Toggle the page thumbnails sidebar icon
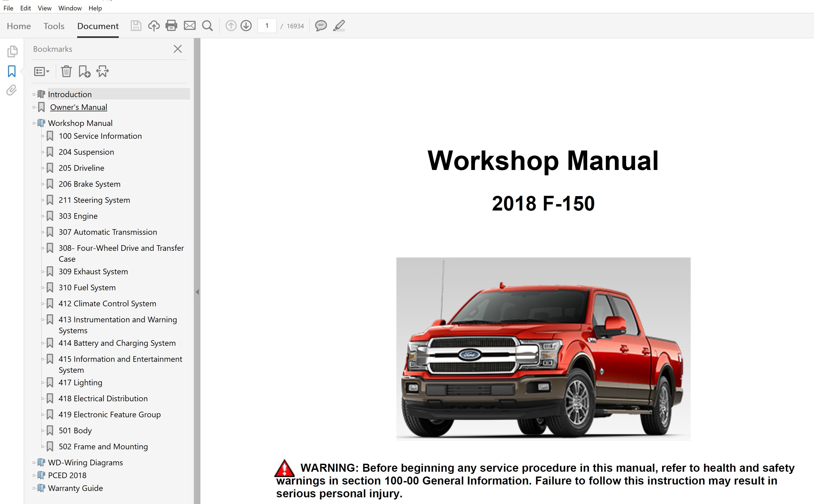 (12, 51)
